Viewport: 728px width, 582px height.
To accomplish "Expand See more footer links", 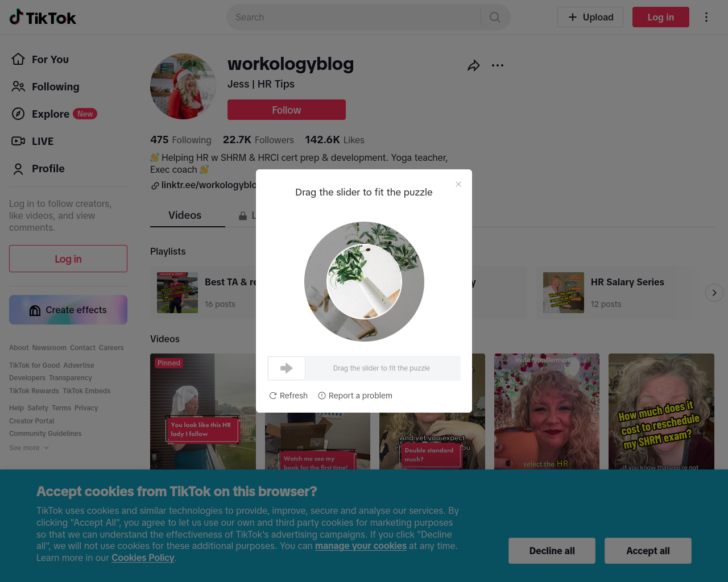I will pos(29,448).
